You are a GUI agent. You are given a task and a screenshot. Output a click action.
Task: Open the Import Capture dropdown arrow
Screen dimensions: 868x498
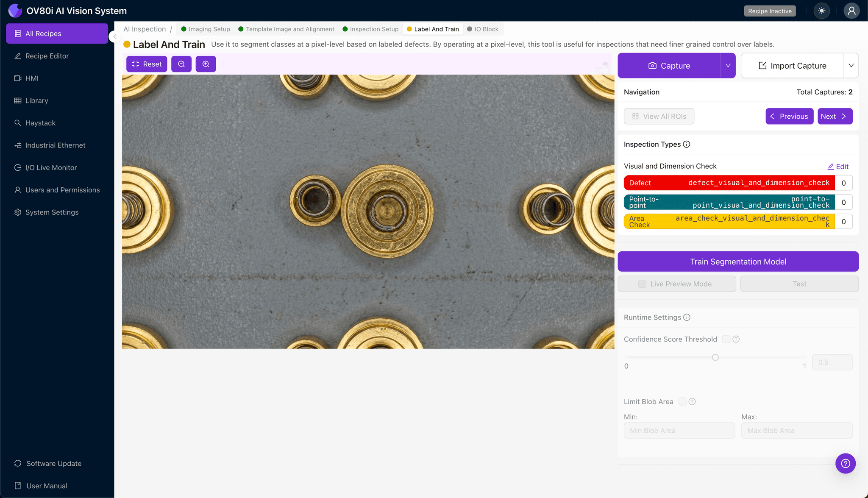[x=851, y=66]
